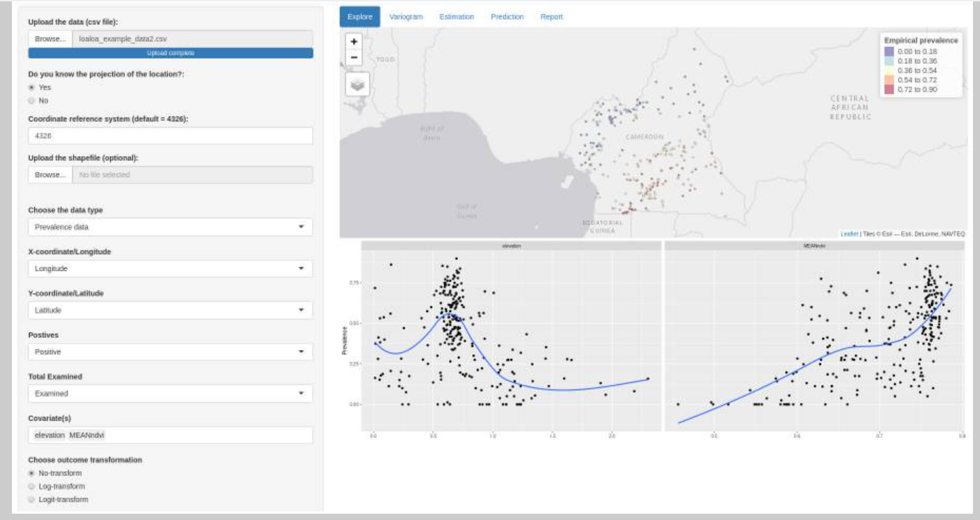Open the data type dropdown
Image resolution: width=980 pixels, height=520 pixels.
click(x=170, y=227)
